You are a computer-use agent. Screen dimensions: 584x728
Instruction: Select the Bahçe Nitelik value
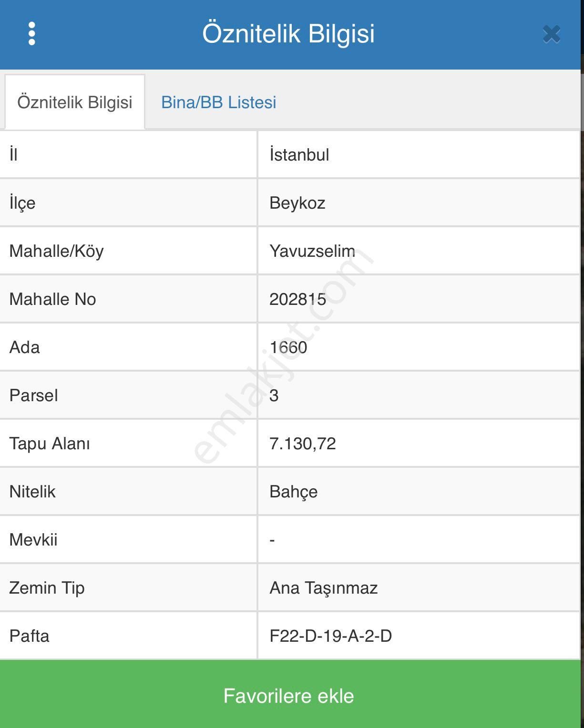pyautogui.click(x=294, y=492)
